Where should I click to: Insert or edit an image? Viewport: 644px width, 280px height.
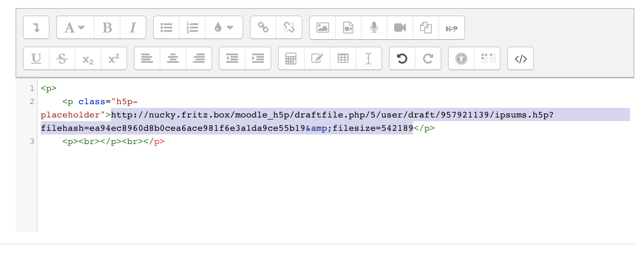point(322,28)
